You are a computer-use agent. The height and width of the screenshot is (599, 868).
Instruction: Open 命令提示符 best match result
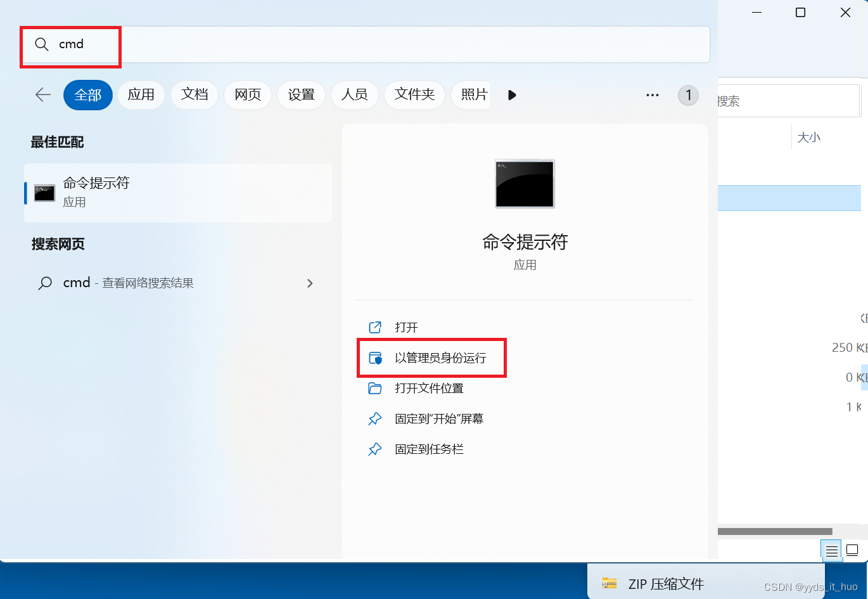pos(178,193)
